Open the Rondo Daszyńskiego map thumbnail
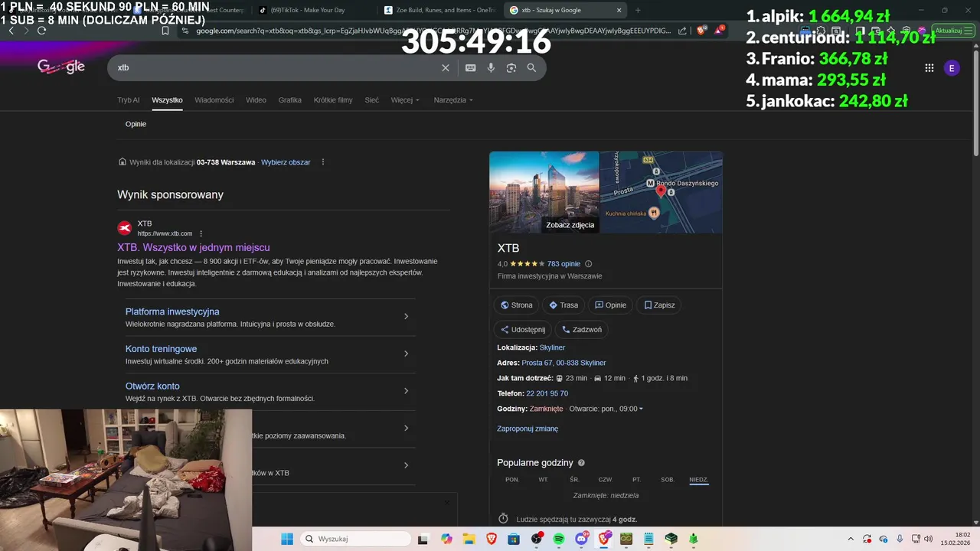Screen dimensions: 980x551 pos(661,192)
